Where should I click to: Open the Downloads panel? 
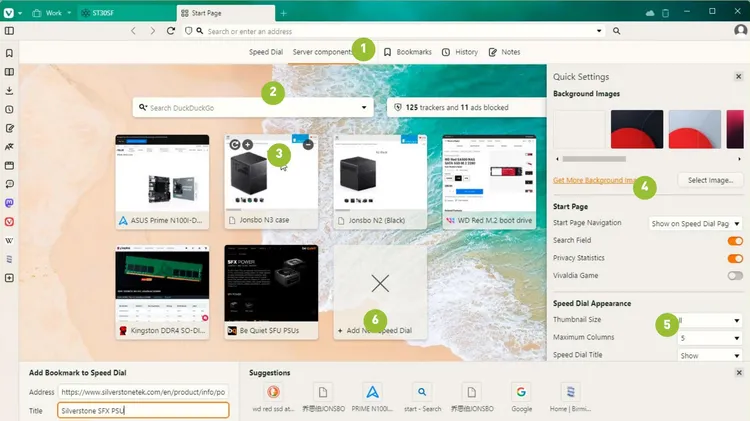coord(9,90)
